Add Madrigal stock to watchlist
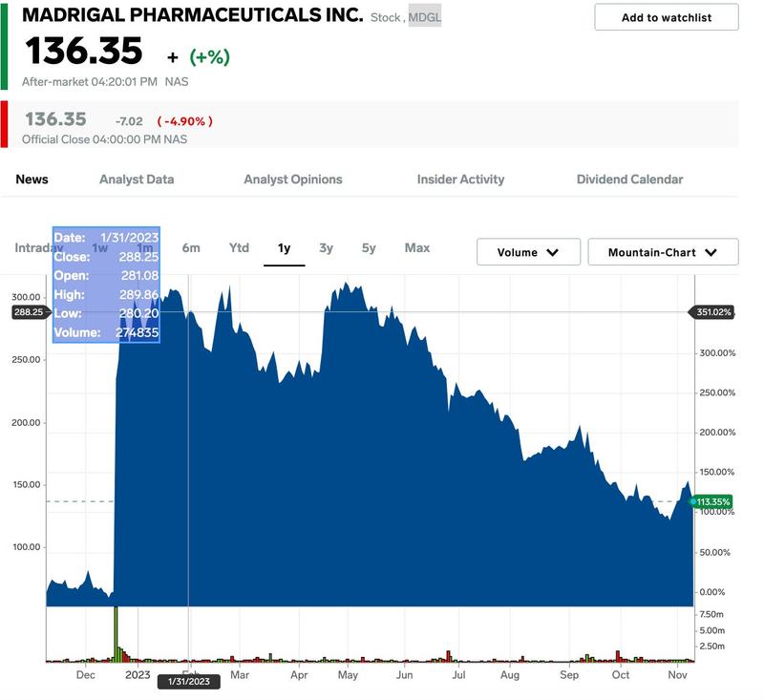764x700 pixels. point(666,17)
